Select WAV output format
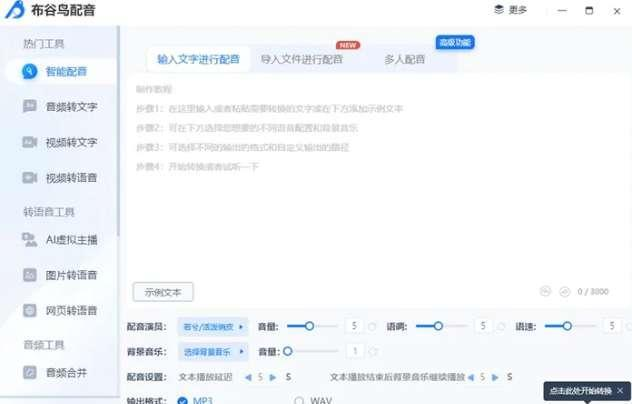This screenshot has width=632, height=404. point(313,400)
